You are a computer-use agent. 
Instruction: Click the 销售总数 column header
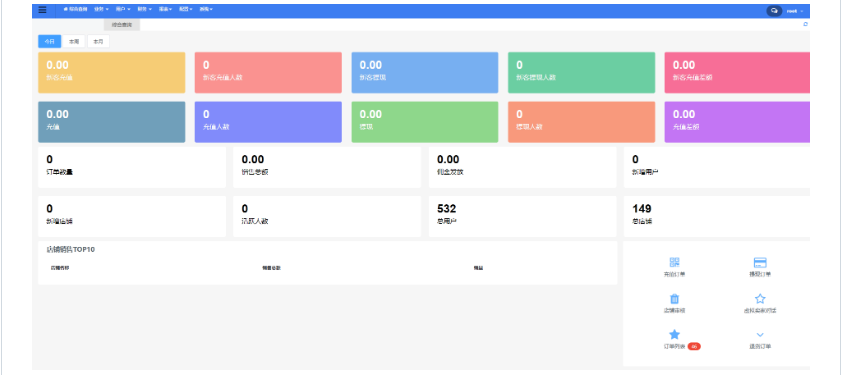[x=271, y=268]
